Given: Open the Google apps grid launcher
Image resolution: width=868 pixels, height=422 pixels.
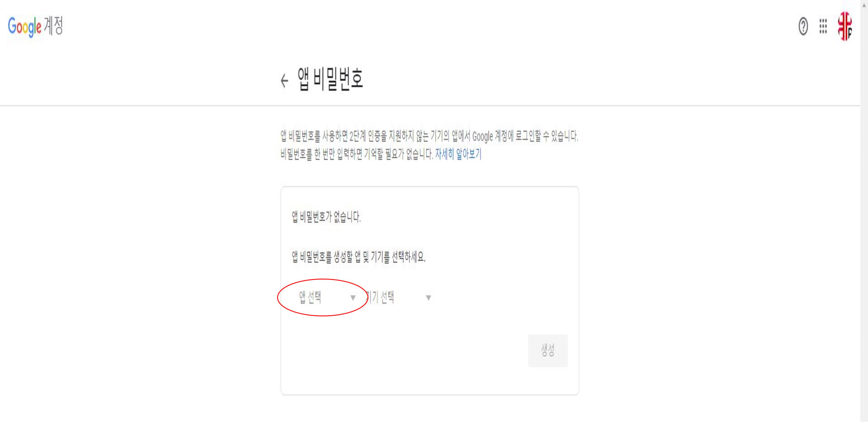Looking at the screenshot, I should (823, 26).
